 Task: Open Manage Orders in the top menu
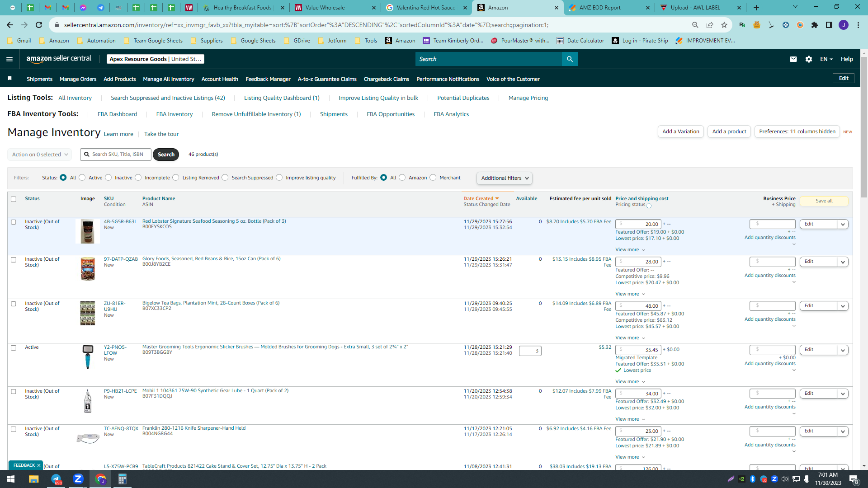[78, 79]
